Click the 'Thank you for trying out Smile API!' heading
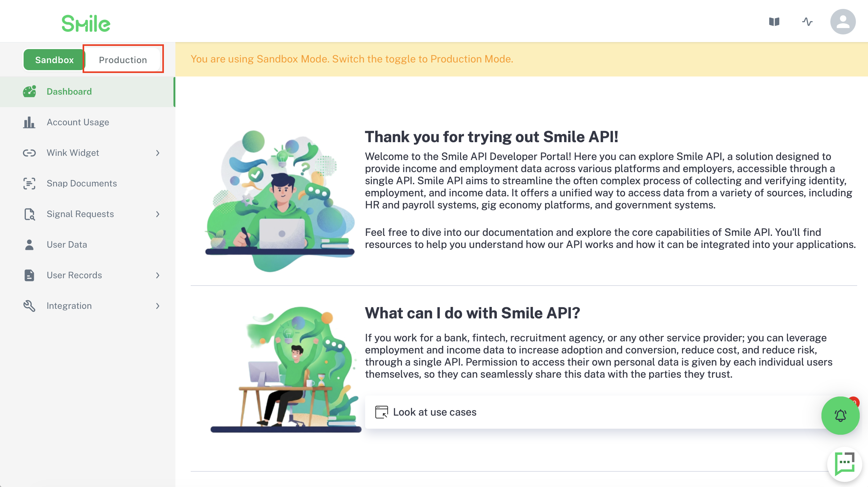This screenshot has height=487, width=868. click(x=492, y=137)
